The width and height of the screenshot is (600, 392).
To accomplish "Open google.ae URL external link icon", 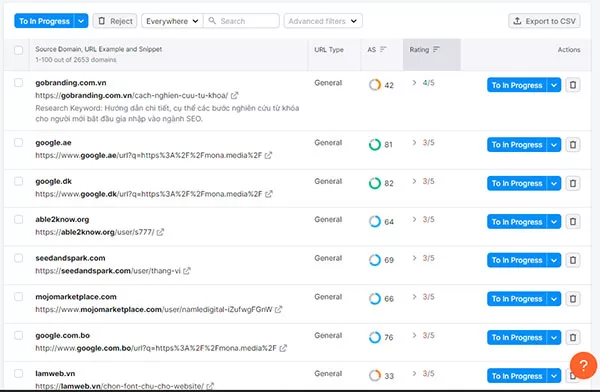I will [x=268, y=155].
